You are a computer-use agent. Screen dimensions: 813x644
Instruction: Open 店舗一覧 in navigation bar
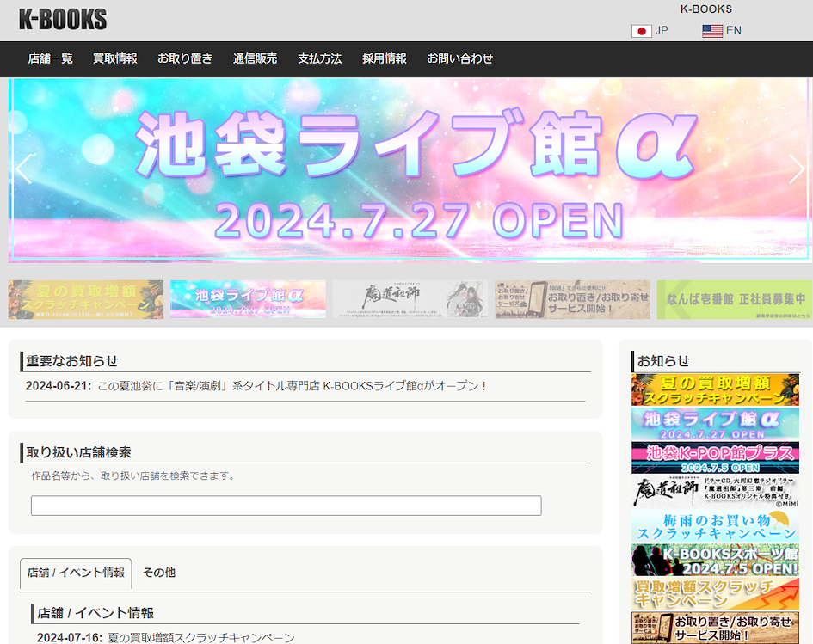(x=50, y=58)
